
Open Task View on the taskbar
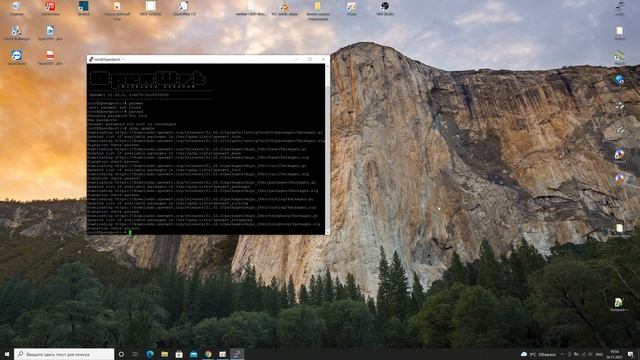tap(135, 354)
